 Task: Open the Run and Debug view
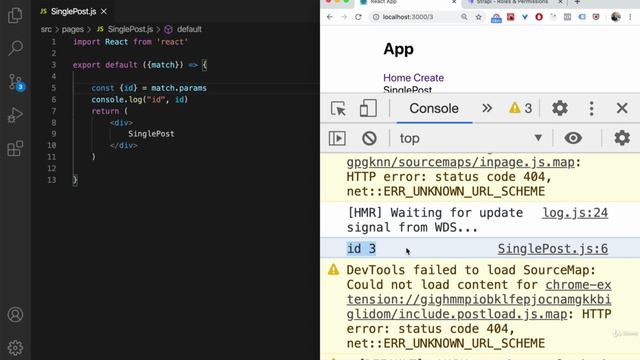(15, 115)
